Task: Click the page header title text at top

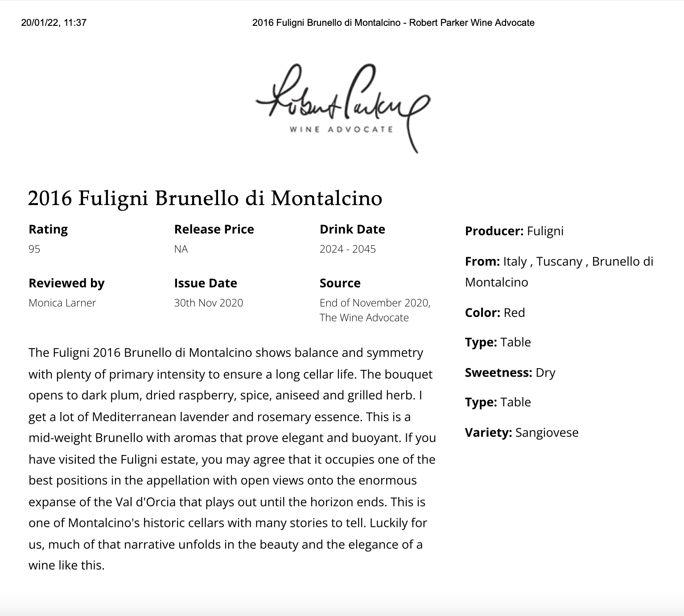Action: [393, 22]
